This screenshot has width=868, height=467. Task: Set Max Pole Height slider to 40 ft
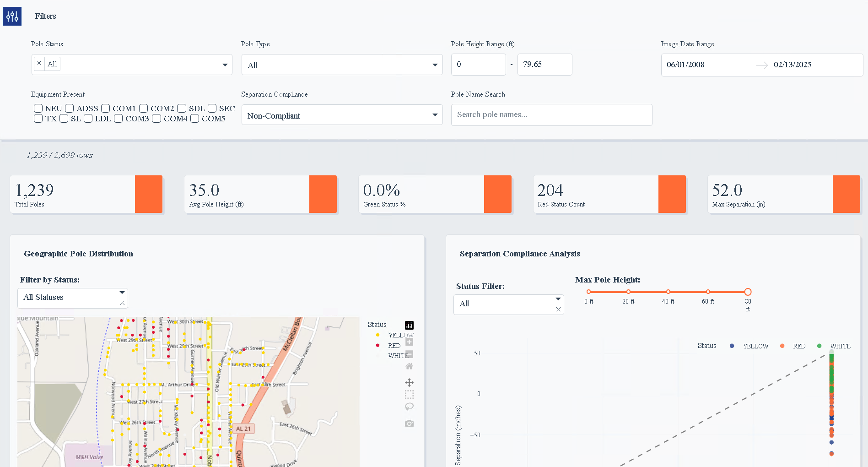click(x=668, y=292)
